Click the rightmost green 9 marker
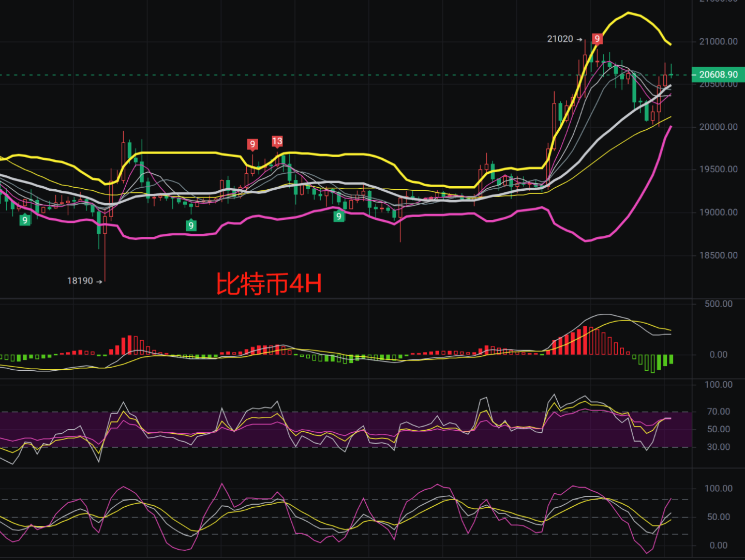The width and height of the screenshot is (745, 560). [x=339, y=216]
